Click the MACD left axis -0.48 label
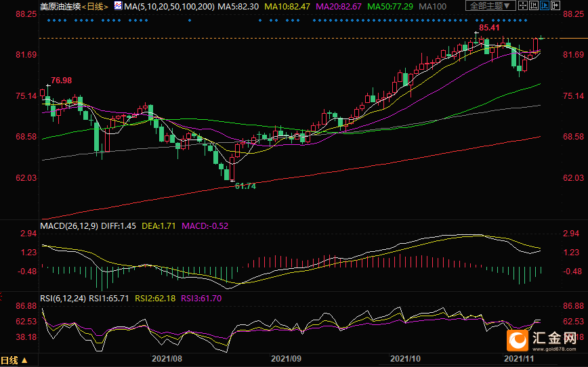Viewport: 588px width, 367px height. coord(27,272)
